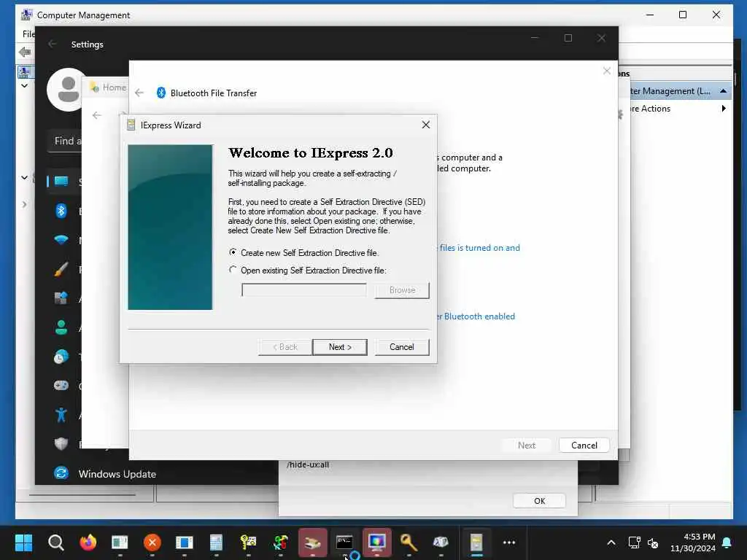Click Next in the IExpress Wizard
This screenshot has width=747, height=560.
tap(340, 347)
